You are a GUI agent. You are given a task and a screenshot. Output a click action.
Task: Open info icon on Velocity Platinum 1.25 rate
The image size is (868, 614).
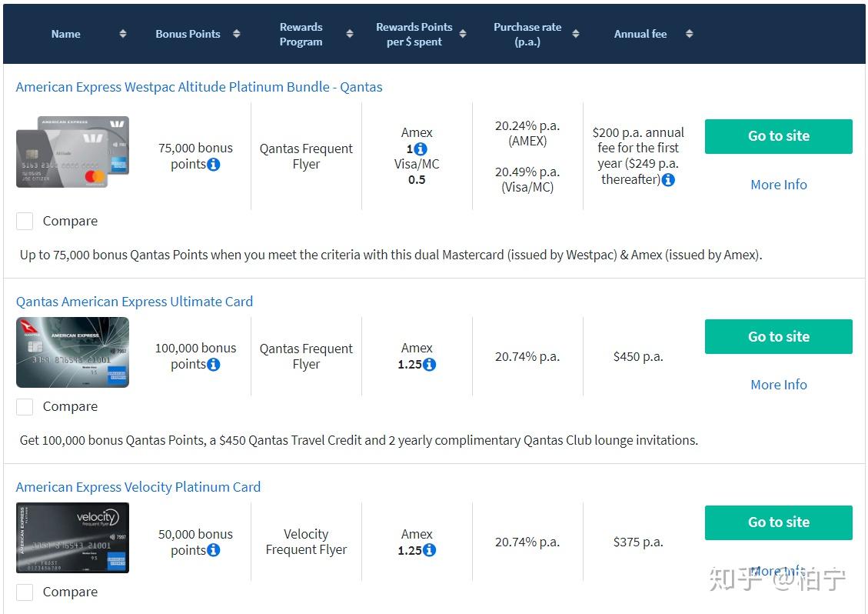click(x=429, y=550)
